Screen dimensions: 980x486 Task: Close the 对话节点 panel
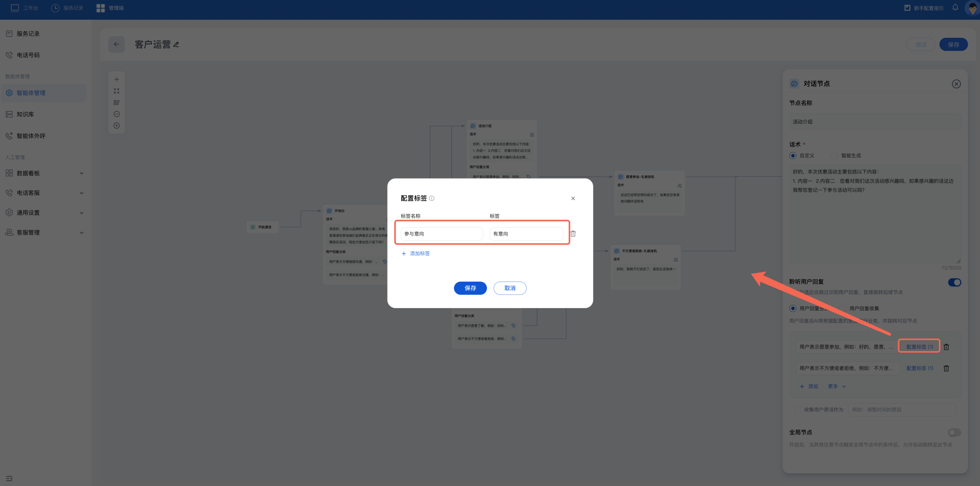click(x=956, y=84)
